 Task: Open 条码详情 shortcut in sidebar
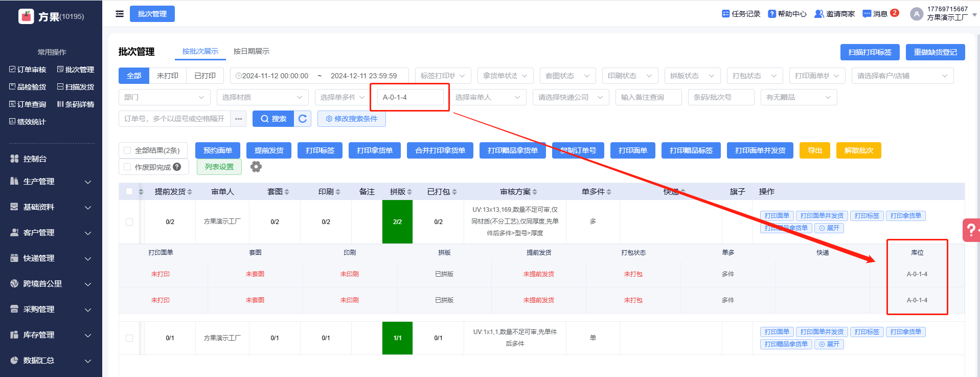pyautogui.click(x=76, y=104)
